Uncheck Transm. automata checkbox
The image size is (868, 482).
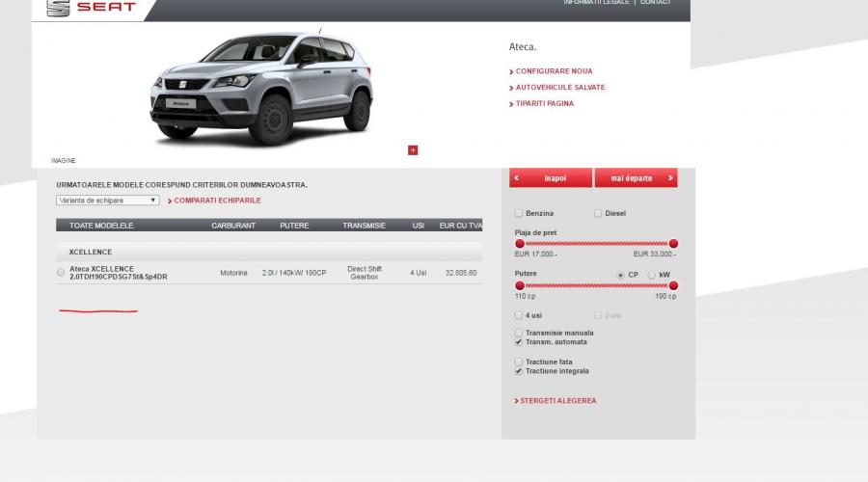point(520,342)
